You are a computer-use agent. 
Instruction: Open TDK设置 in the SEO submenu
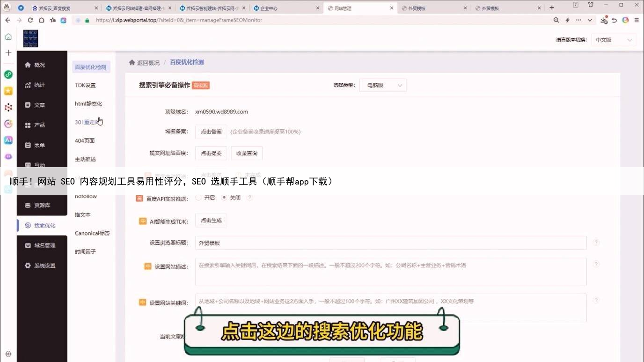click(85, 85)
